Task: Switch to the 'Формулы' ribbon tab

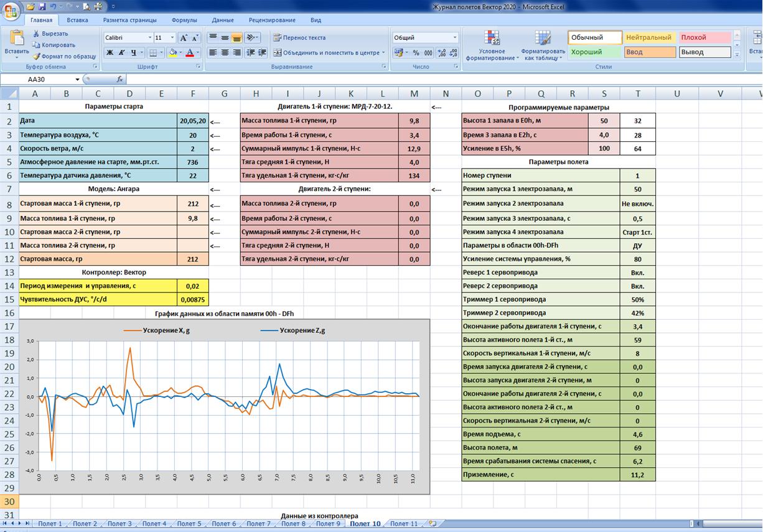Action: pyautogui.click(x=184, y=21)
